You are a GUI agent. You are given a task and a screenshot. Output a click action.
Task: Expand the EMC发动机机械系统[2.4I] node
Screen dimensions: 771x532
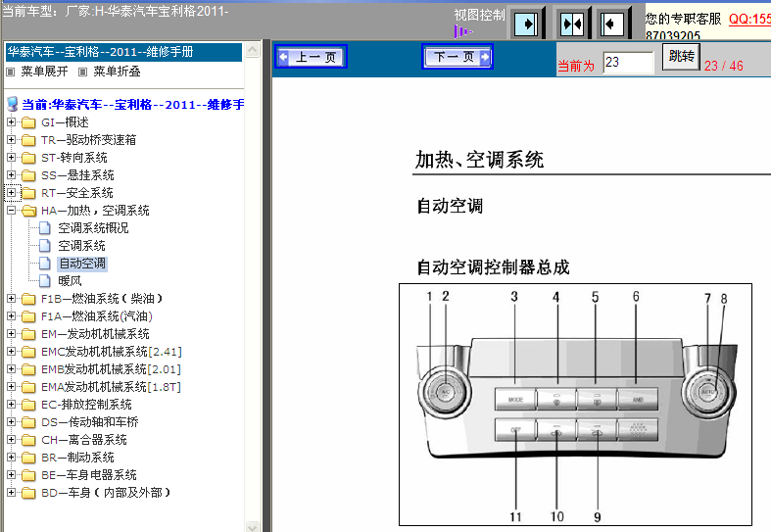11,352
